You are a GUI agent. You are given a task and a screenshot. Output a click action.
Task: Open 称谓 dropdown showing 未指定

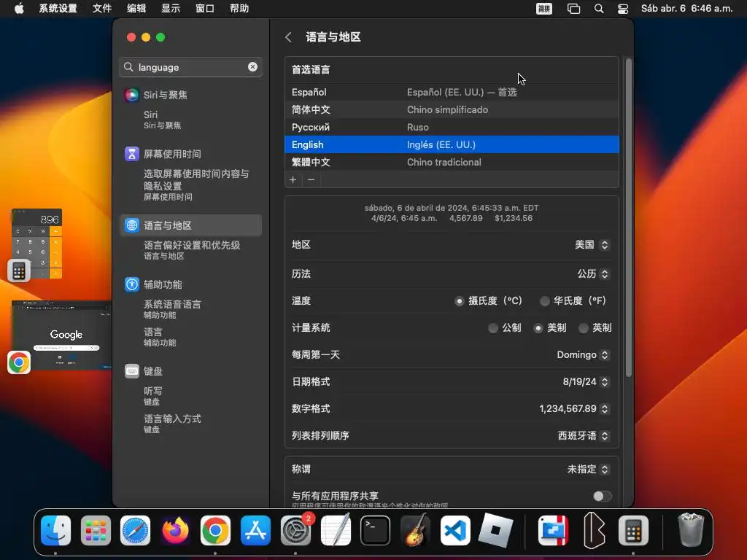tap(589, 470)
